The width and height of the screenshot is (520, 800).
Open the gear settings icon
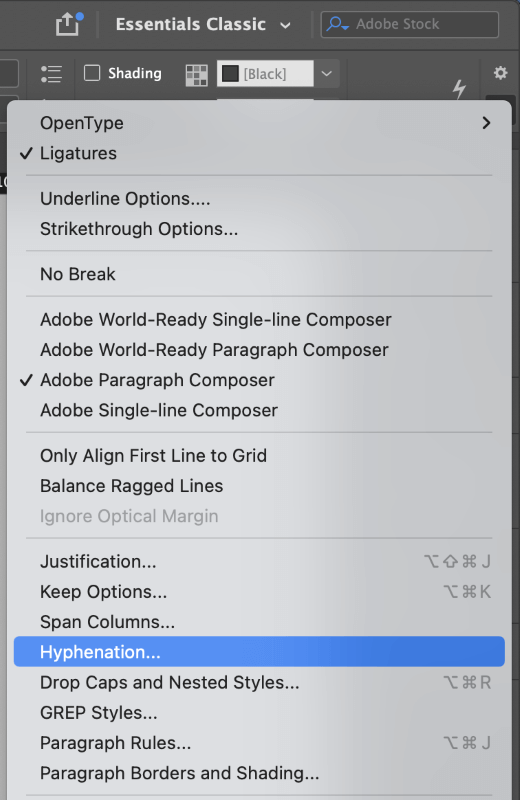[x=500, y=73]
